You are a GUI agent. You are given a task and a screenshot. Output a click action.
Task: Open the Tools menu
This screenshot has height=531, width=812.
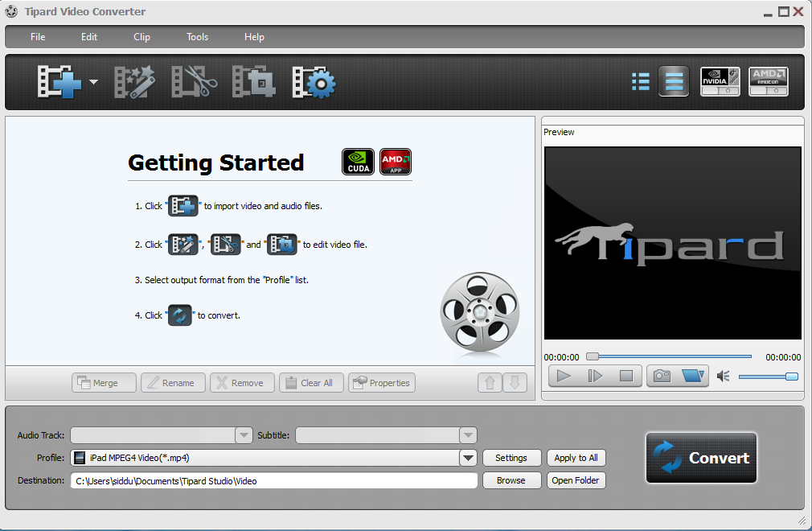click(197, 37)
